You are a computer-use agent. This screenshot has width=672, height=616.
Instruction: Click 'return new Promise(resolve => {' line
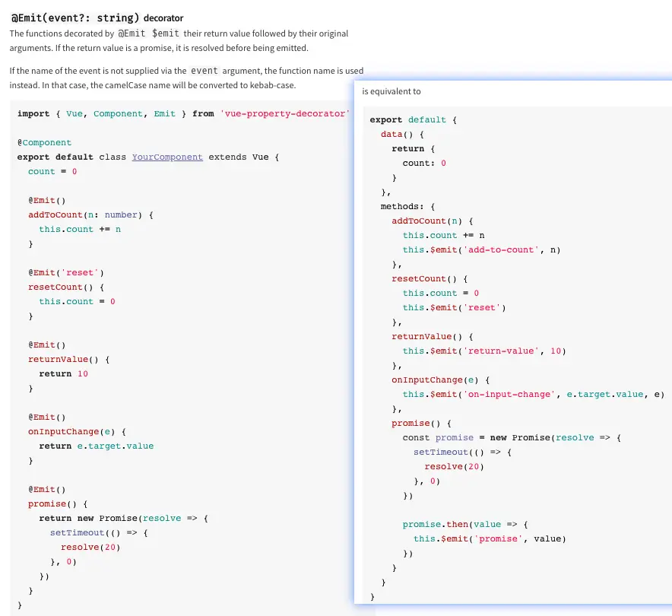pyautogui.click(x=123, y=518)
